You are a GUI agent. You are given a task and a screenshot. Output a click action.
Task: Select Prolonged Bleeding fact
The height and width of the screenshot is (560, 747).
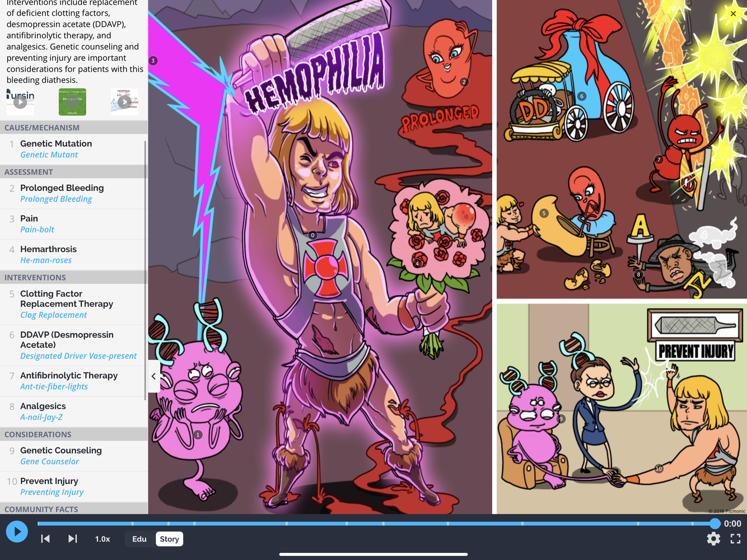pos(74,193)
